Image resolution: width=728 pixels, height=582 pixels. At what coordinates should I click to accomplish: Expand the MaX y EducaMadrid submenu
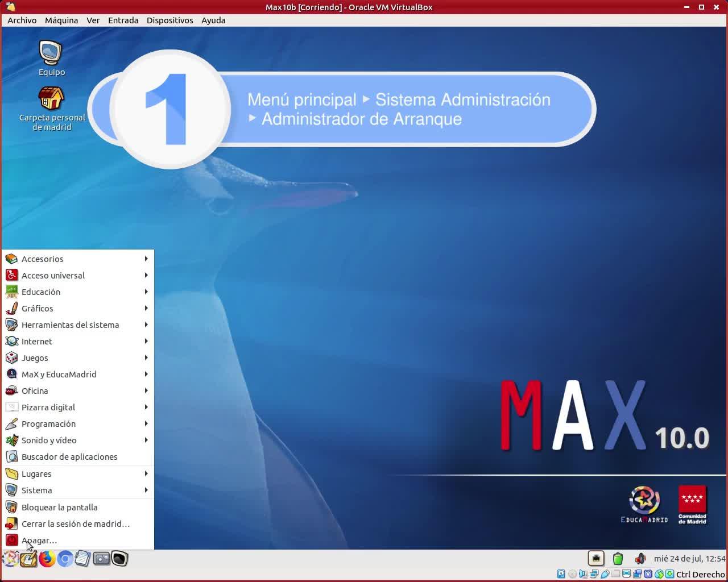[x=78, y=374]
